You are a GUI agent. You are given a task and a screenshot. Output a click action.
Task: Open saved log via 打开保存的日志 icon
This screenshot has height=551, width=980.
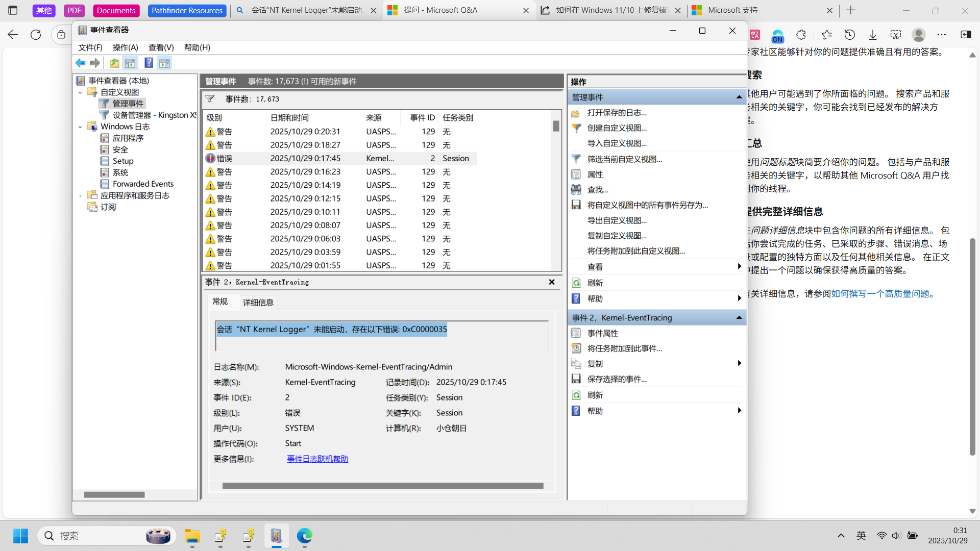pos(576,113)
